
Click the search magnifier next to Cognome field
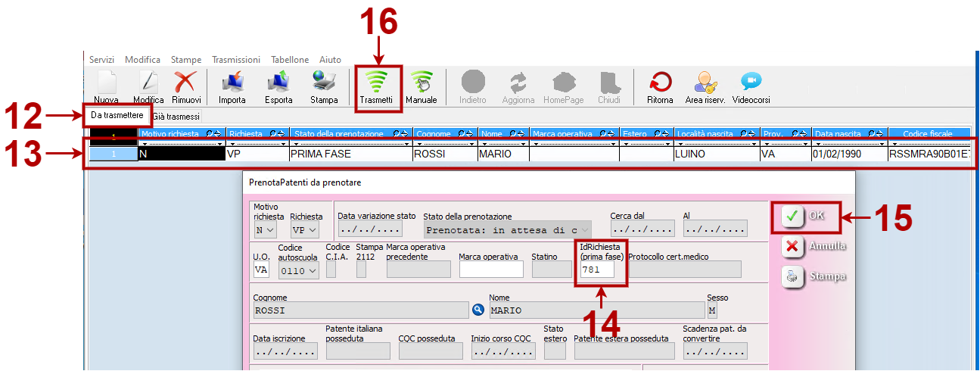point(478,310)
